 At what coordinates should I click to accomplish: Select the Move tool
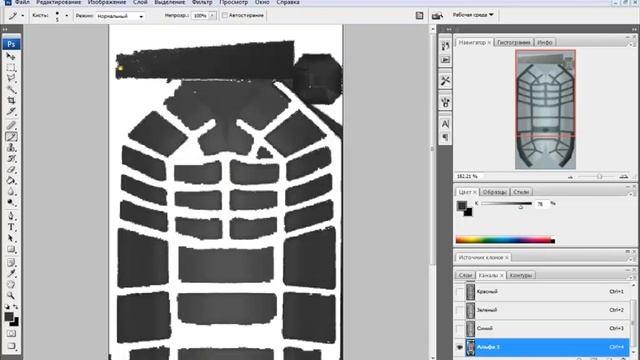(x=11, y=56)
